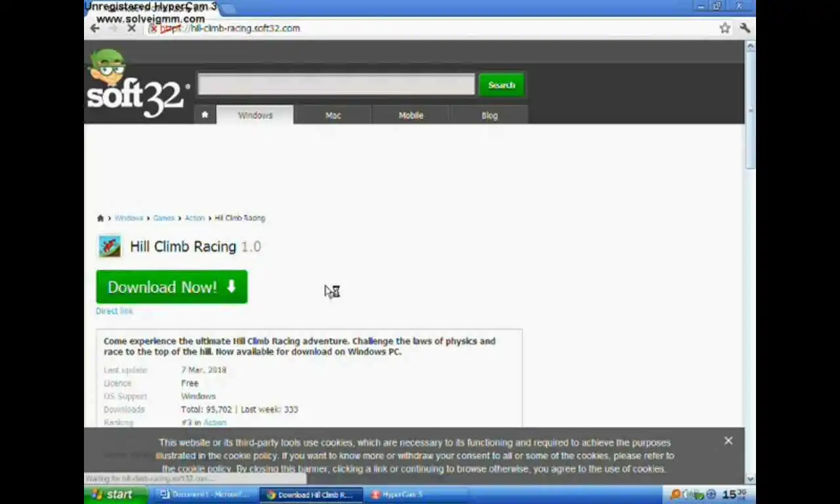Bookmark this page with the star icon

[724, 28]
